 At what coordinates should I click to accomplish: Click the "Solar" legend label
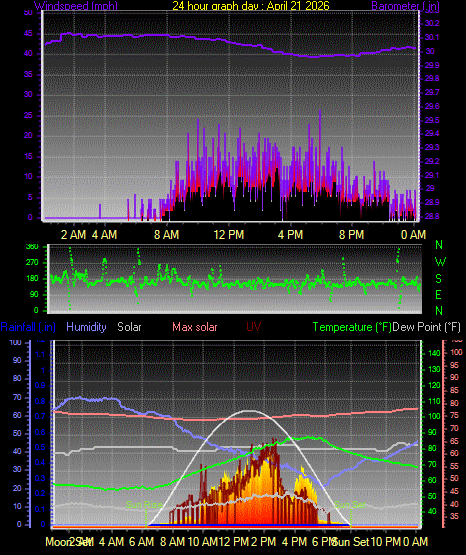[129, 327]
